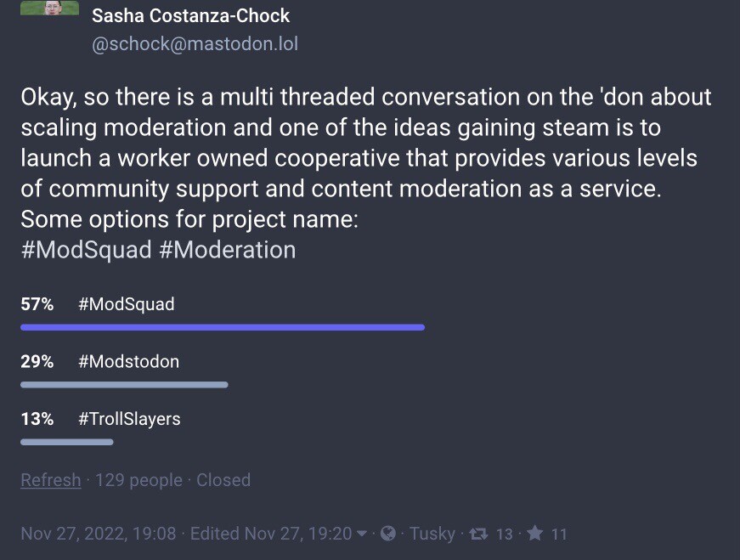The height and width of the screenshot is (560, 740).
Task: Click the 57% ModSquad result bar
Action: [222, 326]
